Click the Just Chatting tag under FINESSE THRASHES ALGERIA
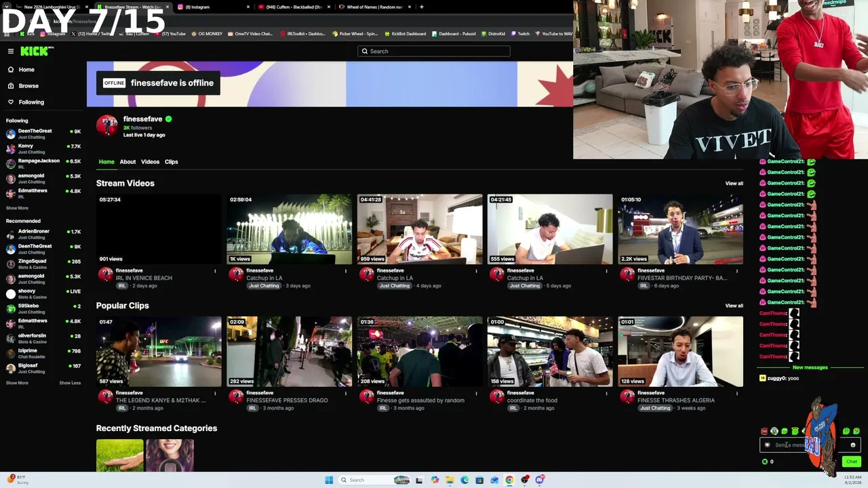The image size is (868, 488). coord(655,408)
